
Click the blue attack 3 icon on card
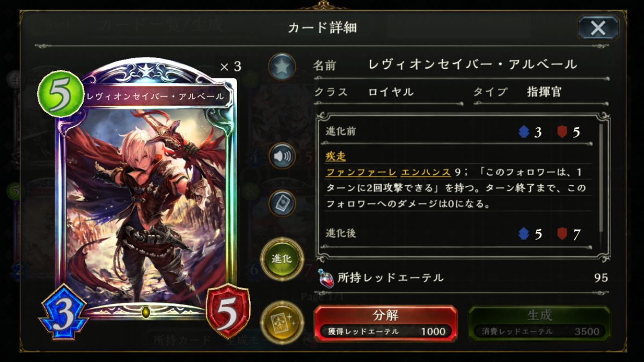(x=63, y=311)
